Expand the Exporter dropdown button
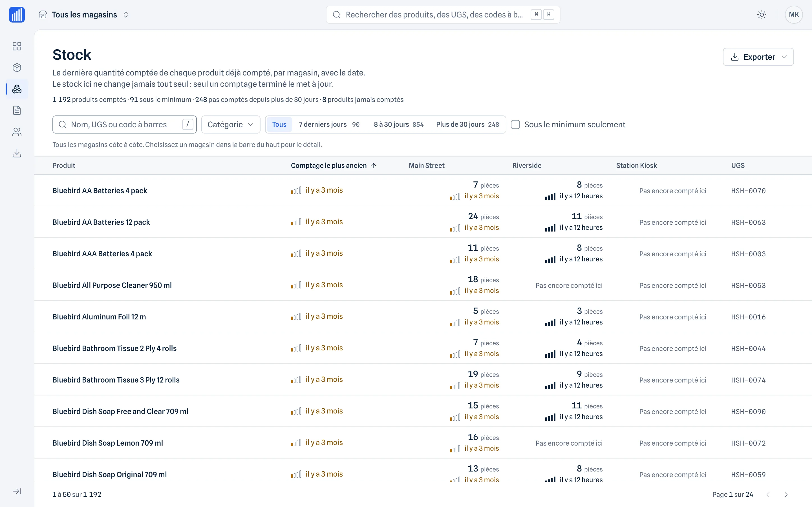Image resolution: width=812 pixels, height=507 pixels. pyautogui.click(x=758, y=57)
